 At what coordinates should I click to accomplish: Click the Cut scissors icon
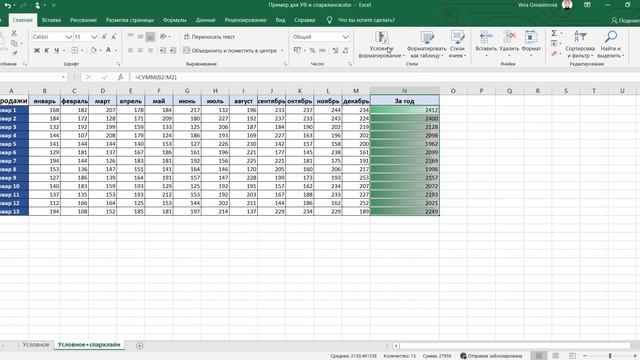[14, 33]
